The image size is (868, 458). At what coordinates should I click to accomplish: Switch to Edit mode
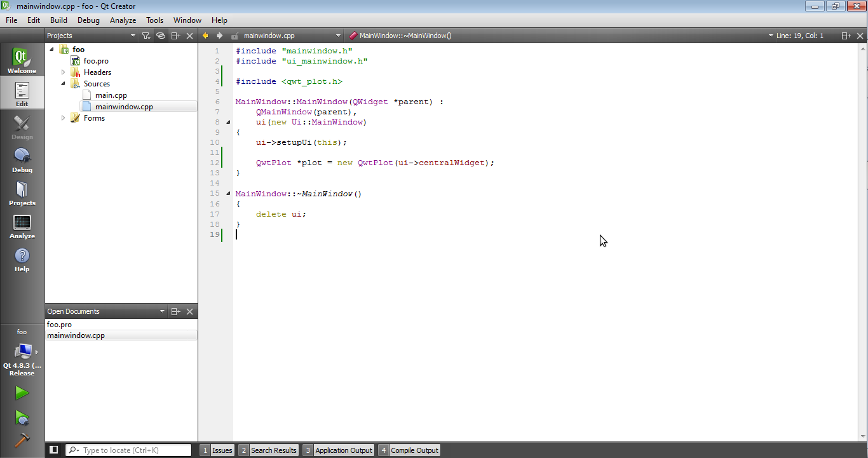tap(22, 93)
